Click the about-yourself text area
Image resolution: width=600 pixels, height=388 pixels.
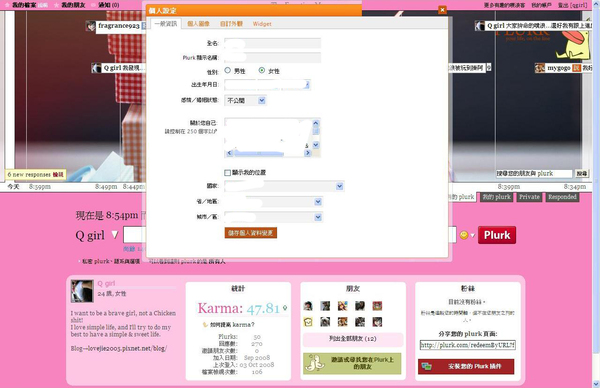tap(268, 134)
